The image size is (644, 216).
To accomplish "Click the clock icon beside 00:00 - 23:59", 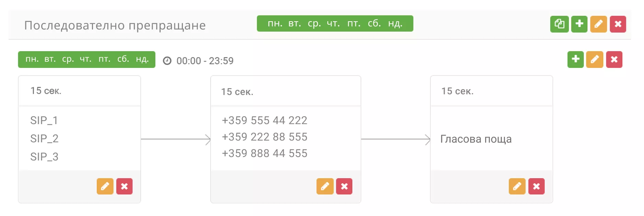I will (x=167, y=61).
